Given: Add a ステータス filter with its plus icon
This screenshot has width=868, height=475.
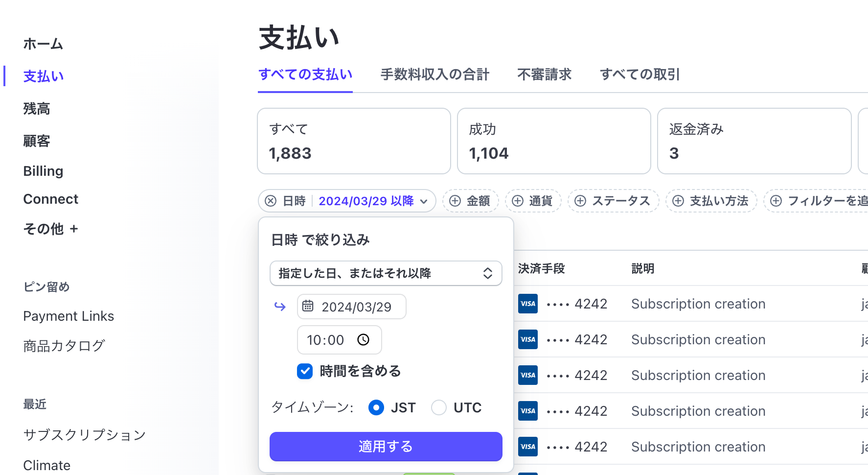Looking at the screenshot, I should pyautogui.click(x=580, y=201).
